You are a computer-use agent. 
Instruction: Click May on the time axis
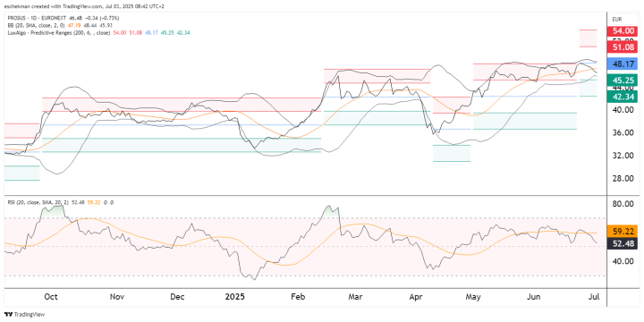tap(474, 297)
